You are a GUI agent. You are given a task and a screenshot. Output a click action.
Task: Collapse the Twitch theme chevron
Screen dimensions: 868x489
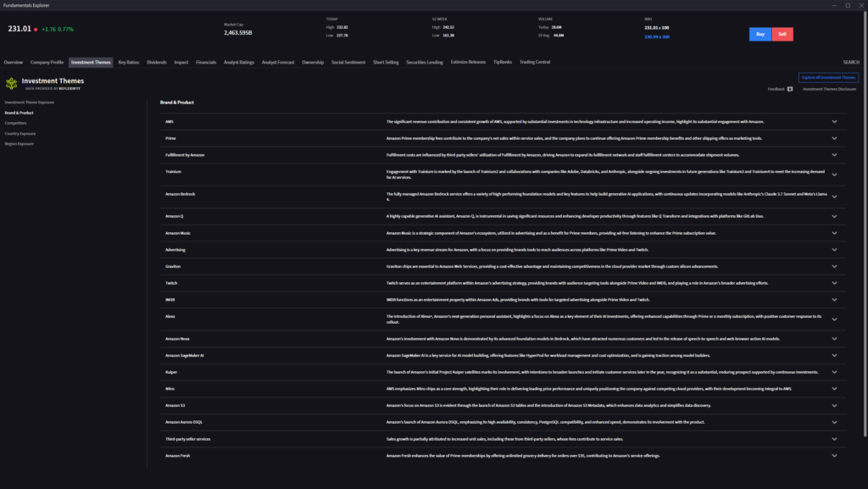coord(834,282)
